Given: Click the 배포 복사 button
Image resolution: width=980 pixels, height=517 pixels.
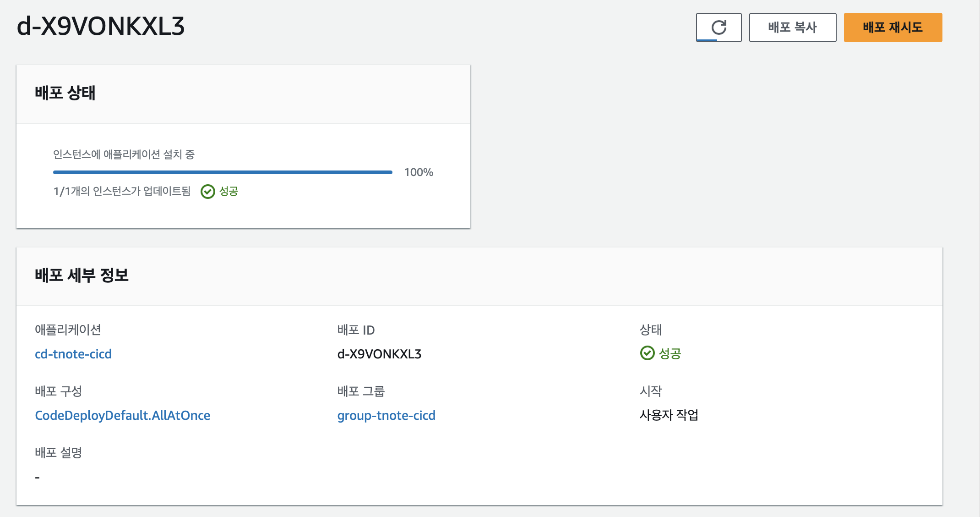Looking at the screenshot, I should tap(792, 27).
